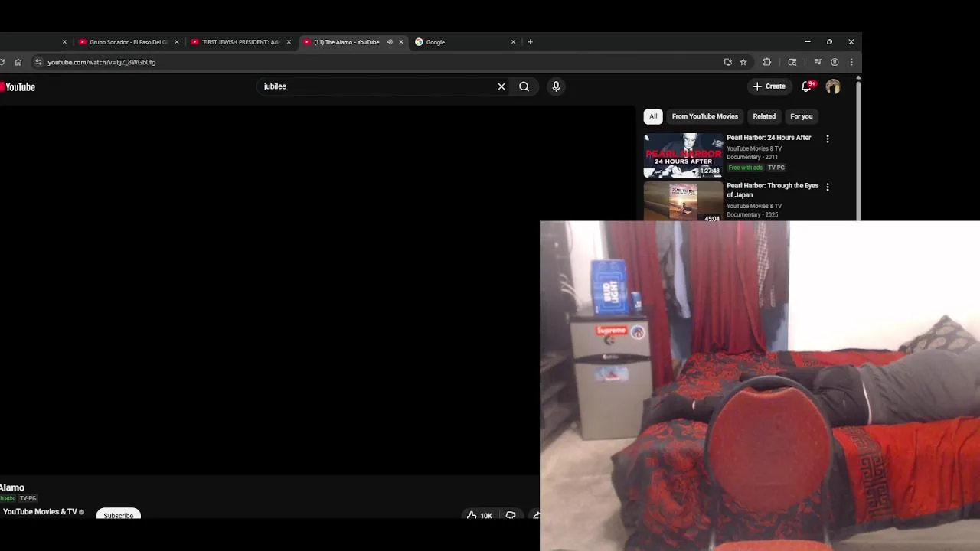Viewport: 980px width, 551px height.
Task: Close the FIRST JEWISH PRESIDENT tab
Action: pos(289,42)
